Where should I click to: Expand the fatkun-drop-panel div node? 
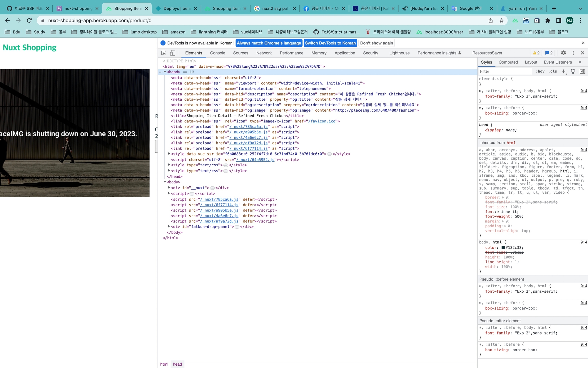pos(169,226)
